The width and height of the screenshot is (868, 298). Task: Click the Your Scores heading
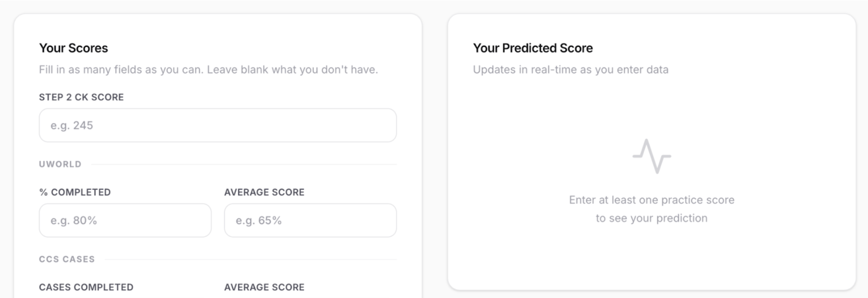74,48
